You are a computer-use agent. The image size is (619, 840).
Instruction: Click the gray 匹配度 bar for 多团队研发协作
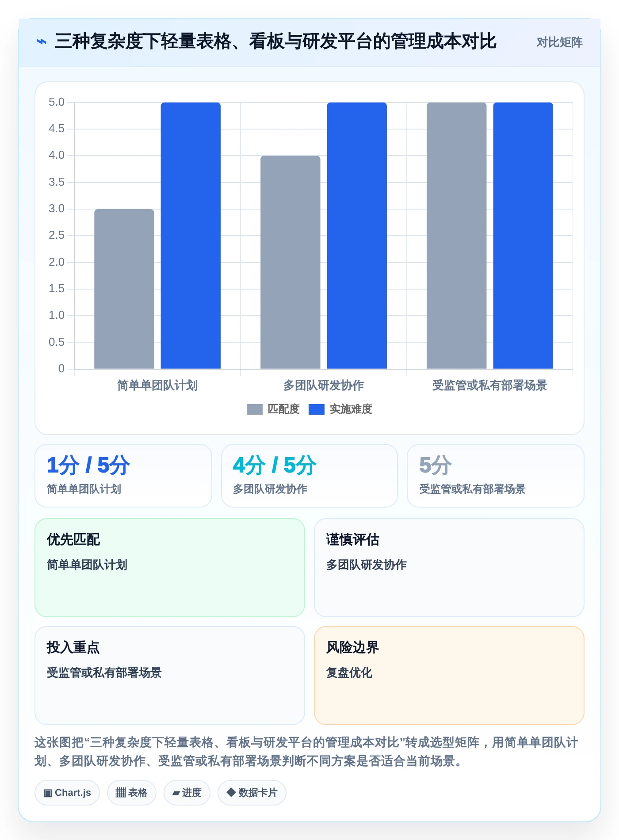[290, 262]
